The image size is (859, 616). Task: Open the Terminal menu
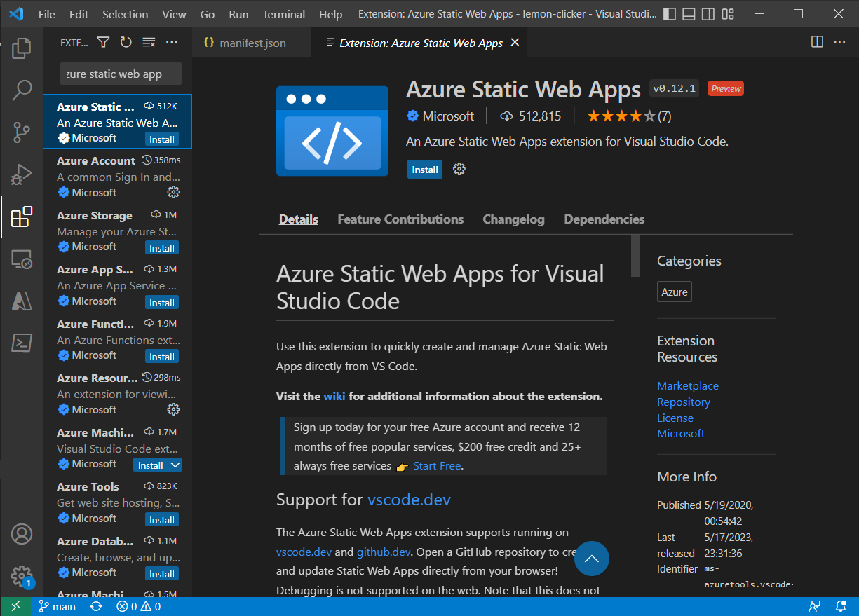point(284,14)
